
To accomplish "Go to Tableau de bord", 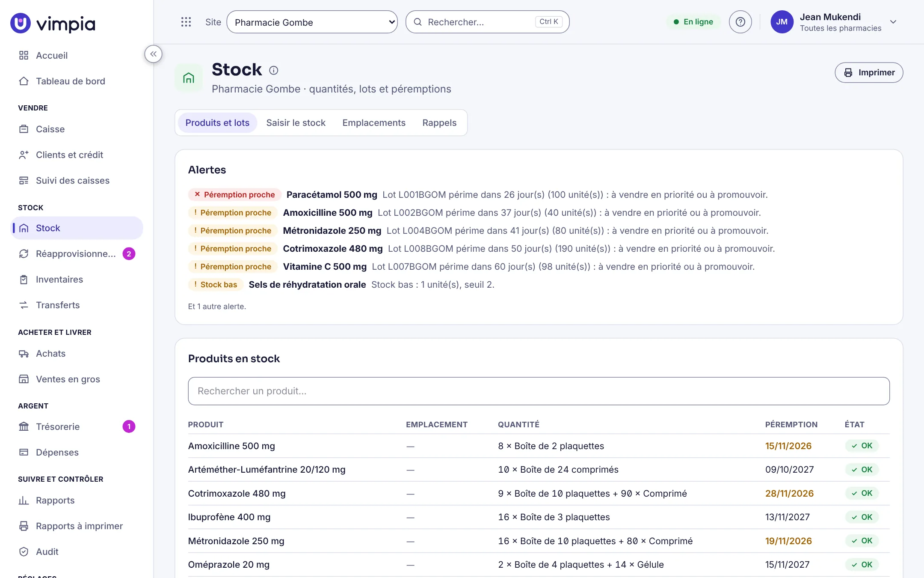I will coord(77,81).
